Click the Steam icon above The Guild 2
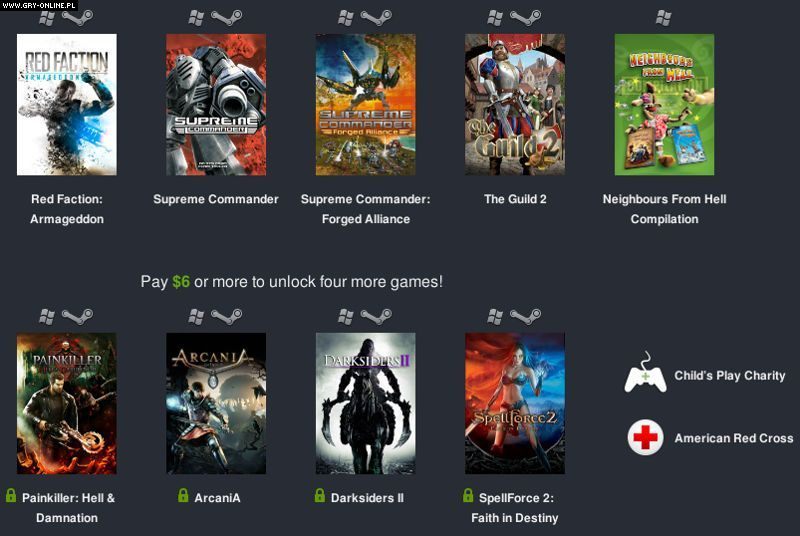Image resolution: width=800 pixels, height=536 pixels. click(526, 18)
